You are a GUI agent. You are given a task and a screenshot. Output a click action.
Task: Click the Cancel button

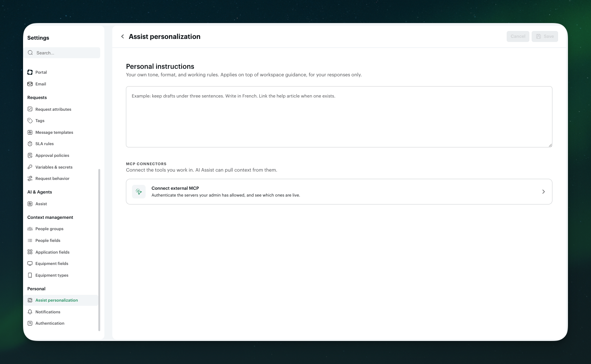(518, 36)
